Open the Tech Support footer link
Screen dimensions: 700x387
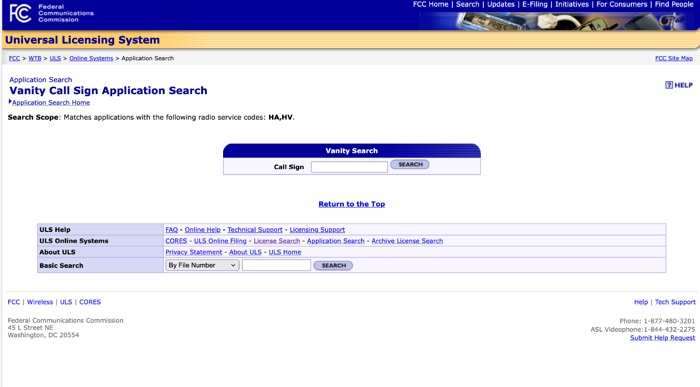(675, 302)
